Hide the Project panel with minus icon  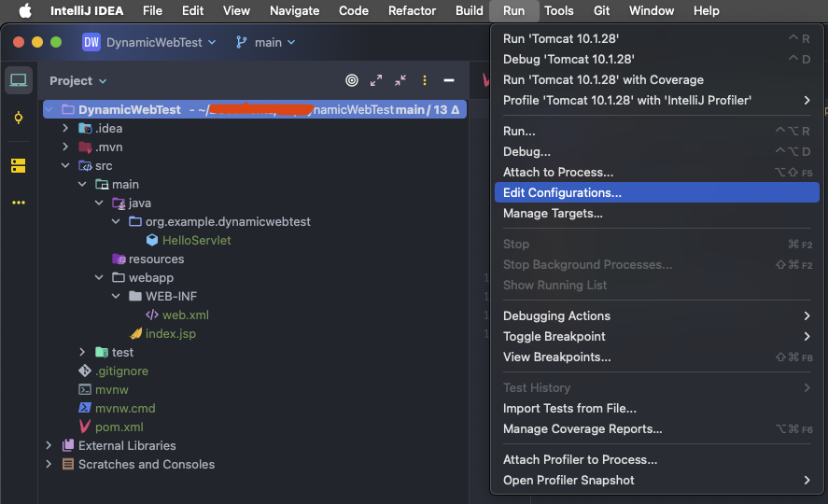(449, 80)
